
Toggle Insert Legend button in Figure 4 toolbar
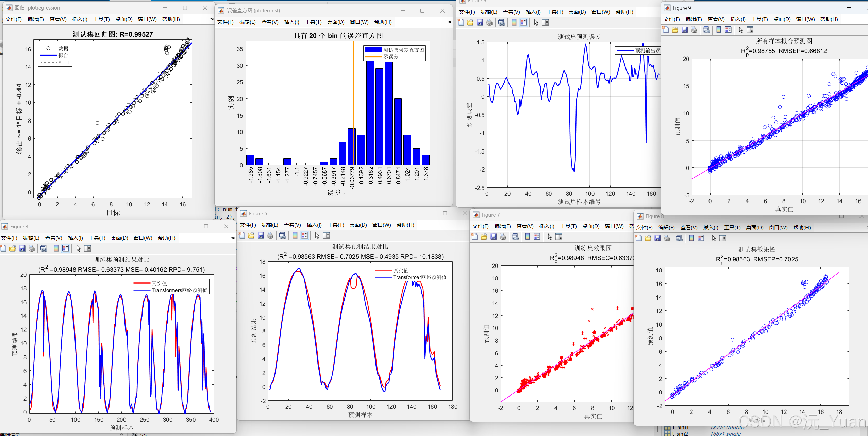[x=66, y=248]
